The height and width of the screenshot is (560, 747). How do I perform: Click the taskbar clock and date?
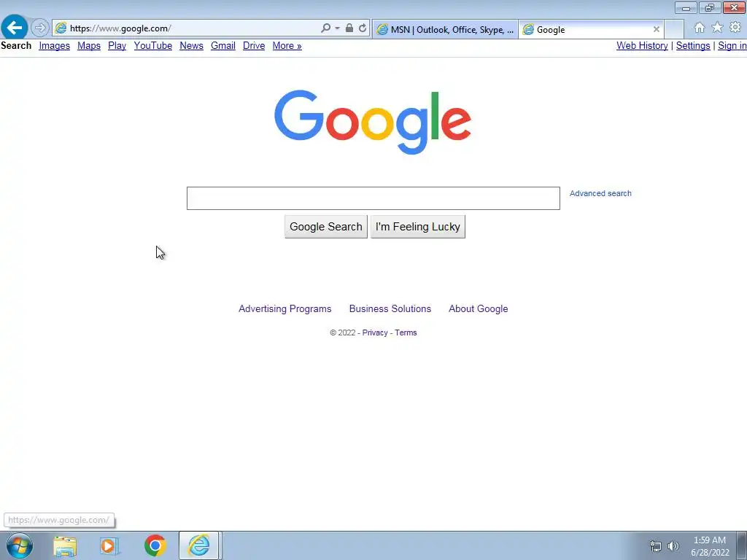click(710, 546)
